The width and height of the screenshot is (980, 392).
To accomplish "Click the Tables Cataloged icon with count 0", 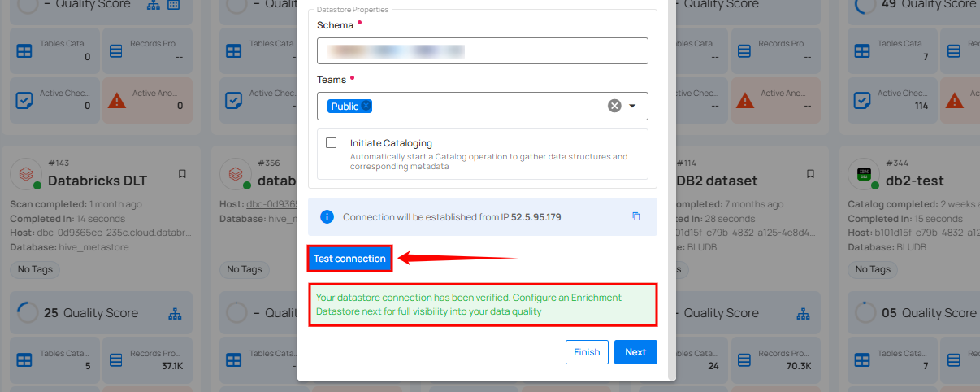I will [x=24, y=50].
